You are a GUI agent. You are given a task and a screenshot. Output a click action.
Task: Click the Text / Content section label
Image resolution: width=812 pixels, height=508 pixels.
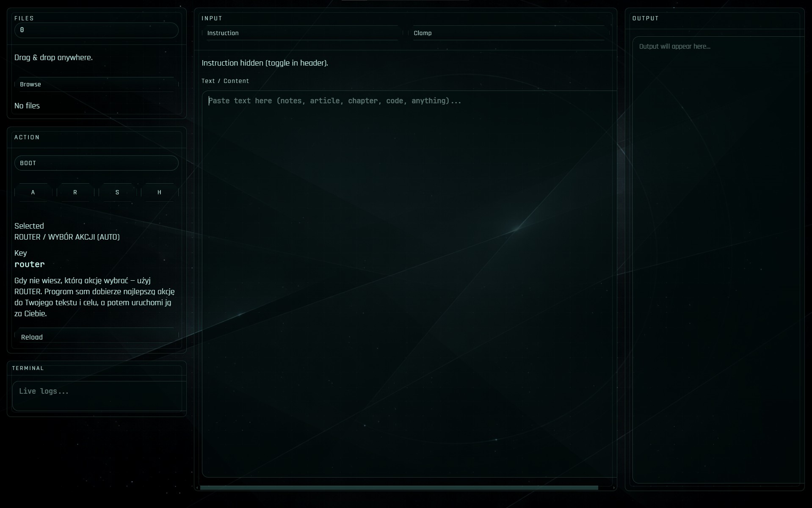click(225, 81)
